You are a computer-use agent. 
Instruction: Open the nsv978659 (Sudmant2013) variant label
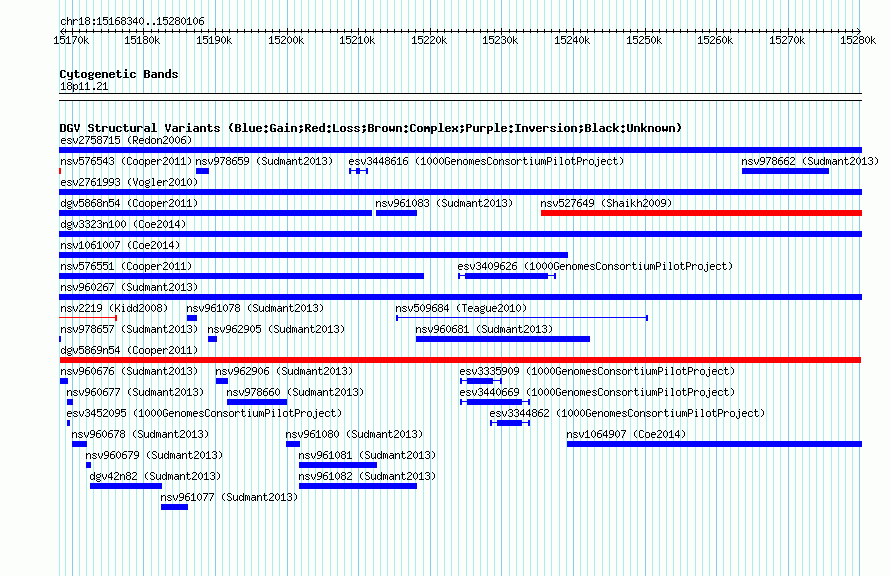pyautogui.click(x=265, y=161)
